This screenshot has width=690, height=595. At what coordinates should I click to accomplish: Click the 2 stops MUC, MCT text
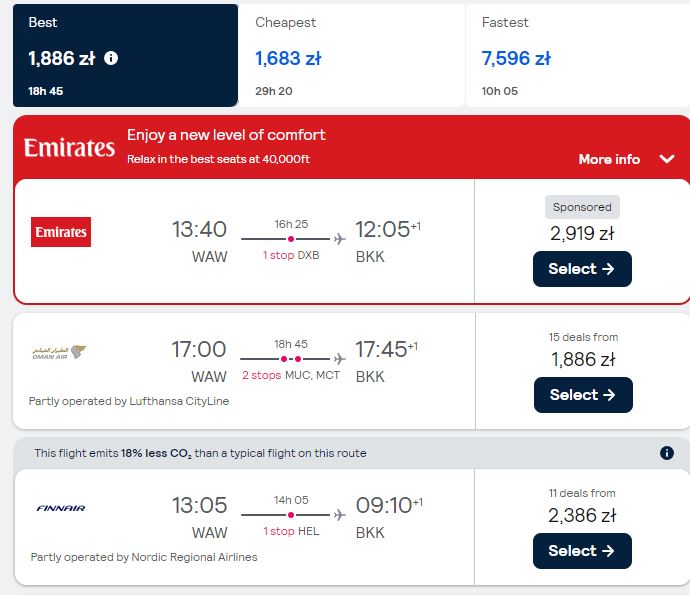[x=291, y=375]
